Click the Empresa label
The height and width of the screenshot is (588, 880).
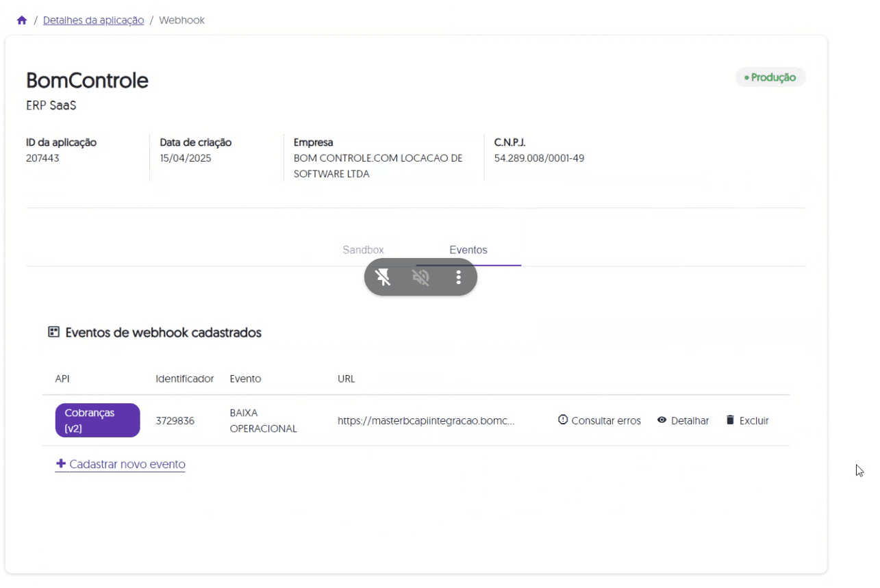click(x=314, y=142)
